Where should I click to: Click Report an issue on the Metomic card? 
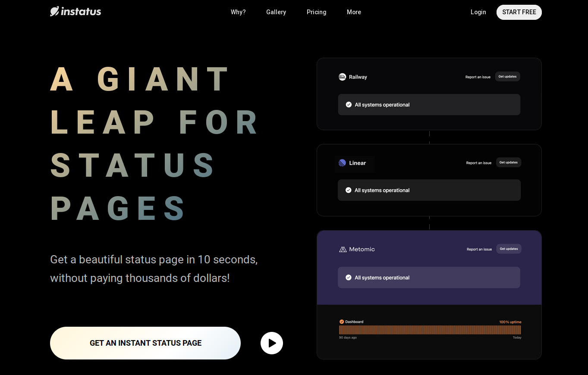(479, 249)
